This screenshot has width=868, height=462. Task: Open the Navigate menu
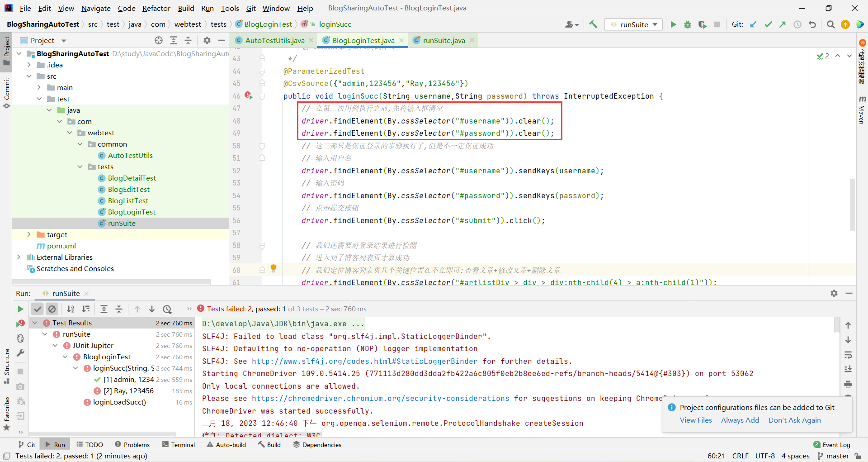click(96, 8)
